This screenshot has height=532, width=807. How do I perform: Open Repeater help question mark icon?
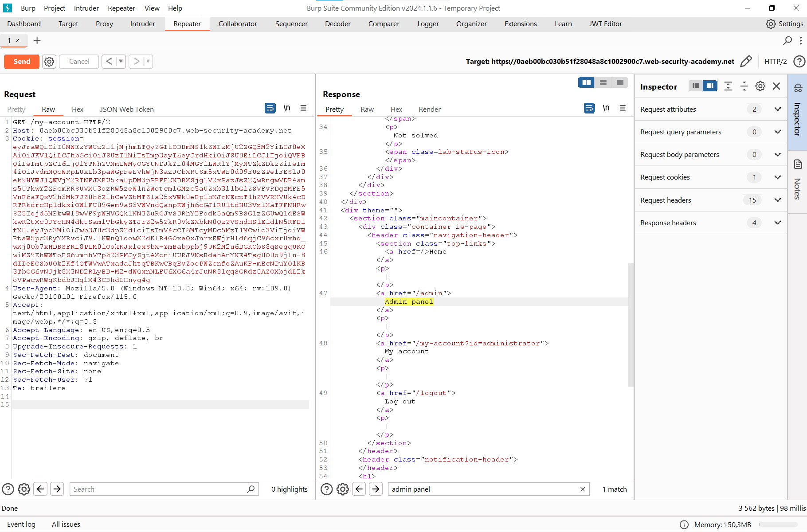click(799, 61)
